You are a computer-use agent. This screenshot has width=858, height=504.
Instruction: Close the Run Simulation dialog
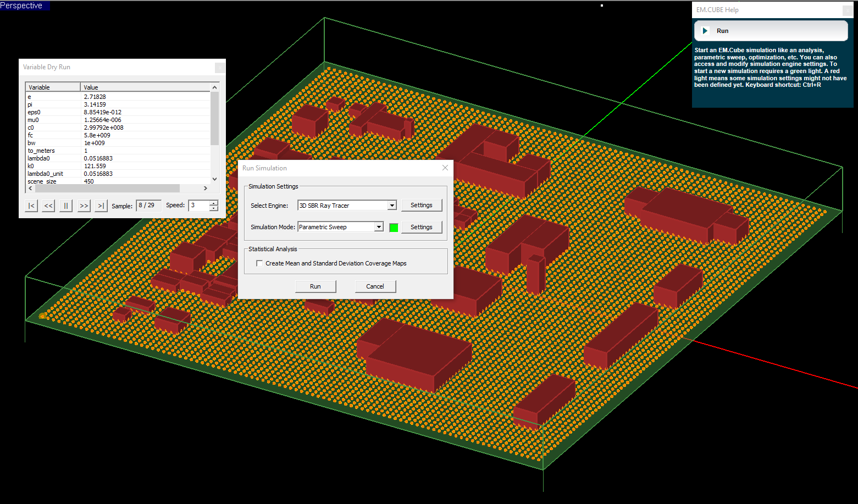point(445,168)
